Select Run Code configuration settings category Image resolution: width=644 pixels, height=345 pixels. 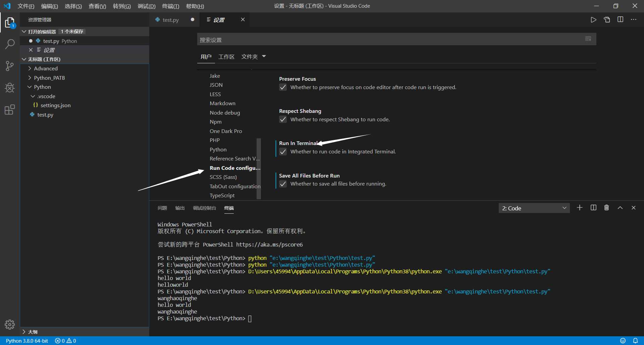tap(235, 168)
